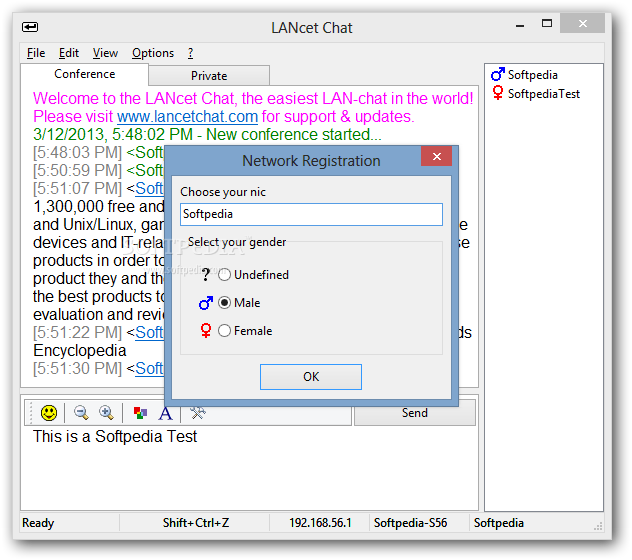This screenshot has height=560, width=632.
Task: Click the red female symbol in dialog
Action: pyautogui.click(x=206, y=331)
